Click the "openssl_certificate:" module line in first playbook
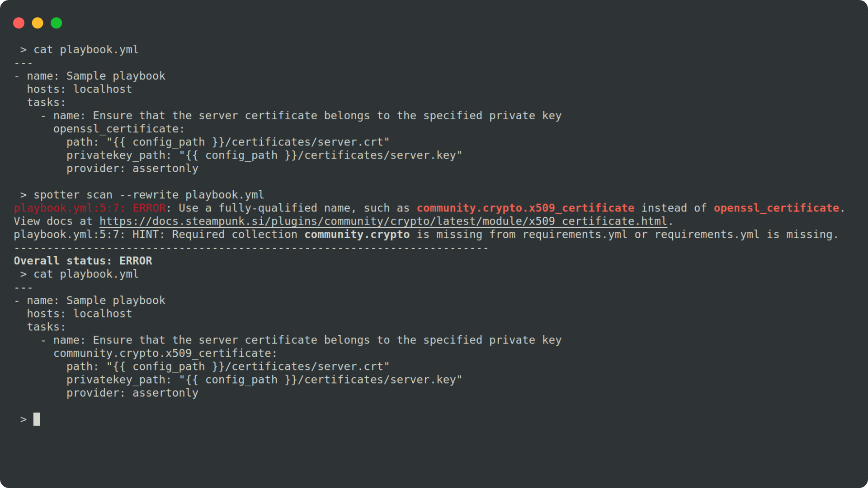Viewport: 868px width, 488px height. (118, 129)
